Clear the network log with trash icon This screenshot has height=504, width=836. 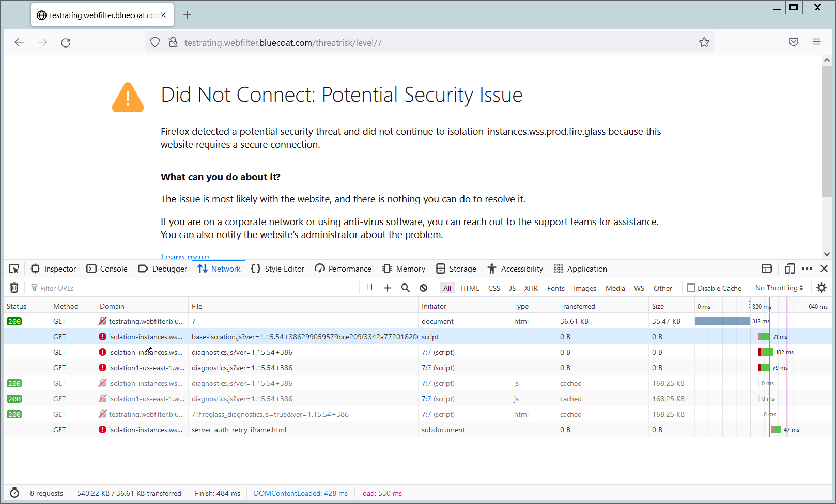click(14, 288)
